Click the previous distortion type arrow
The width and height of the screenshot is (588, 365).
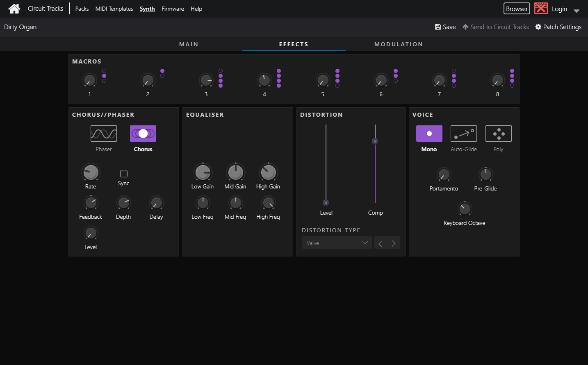(x=380, y=243)
